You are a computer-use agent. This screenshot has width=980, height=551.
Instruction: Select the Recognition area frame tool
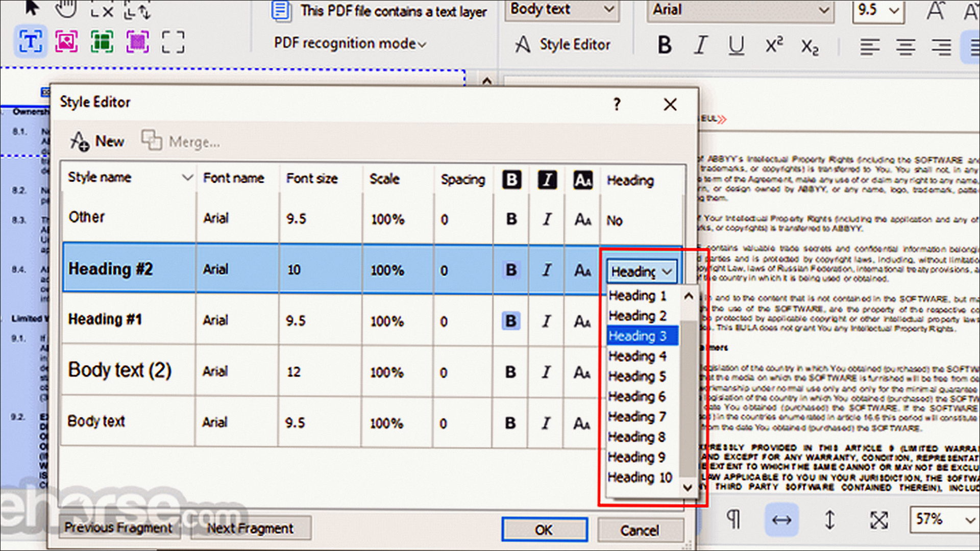173,42
